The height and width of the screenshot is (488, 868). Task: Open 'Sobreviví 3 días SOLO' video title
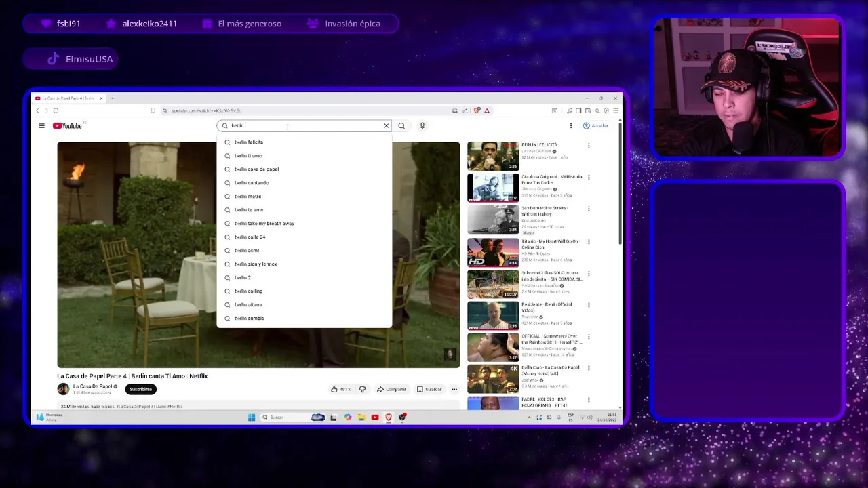(x=552, y=276)
